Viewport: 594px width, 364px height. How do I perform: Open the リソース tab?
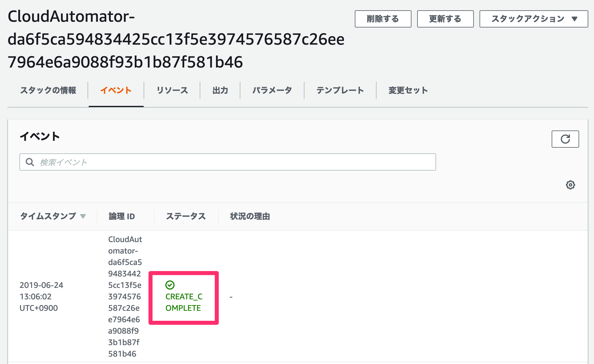pos(172,90)
